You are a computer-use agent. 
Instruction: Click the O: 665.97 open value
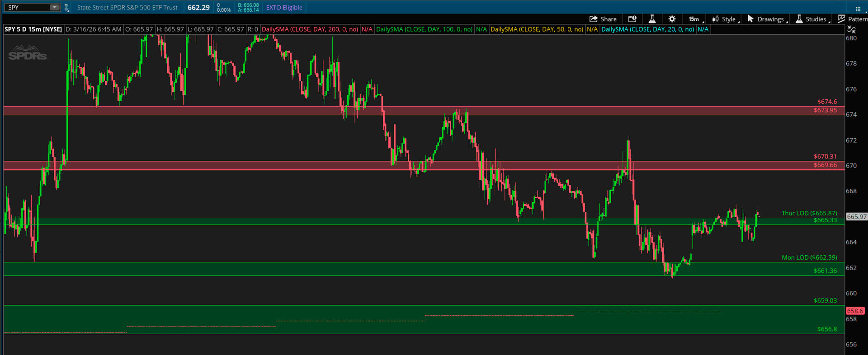tap(139, 29)
